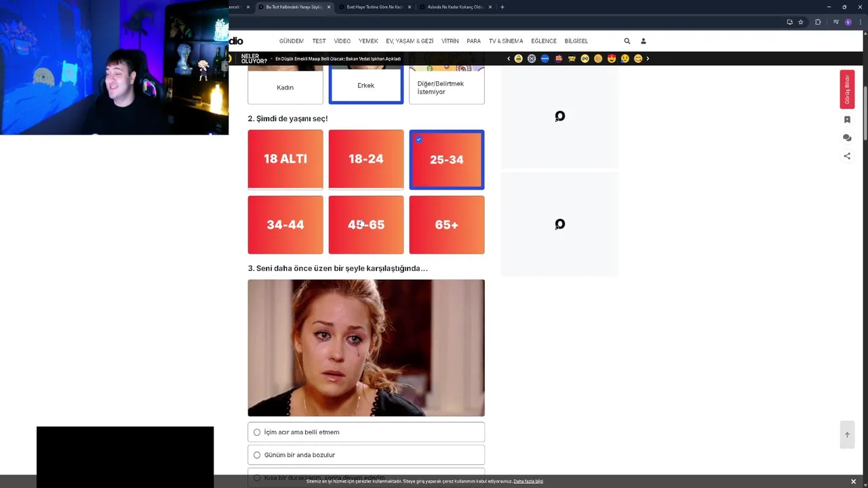Open the EV, YAŞAM & GEZİ menu
This screenshot has height=488, width=868.
click(410, 41)
